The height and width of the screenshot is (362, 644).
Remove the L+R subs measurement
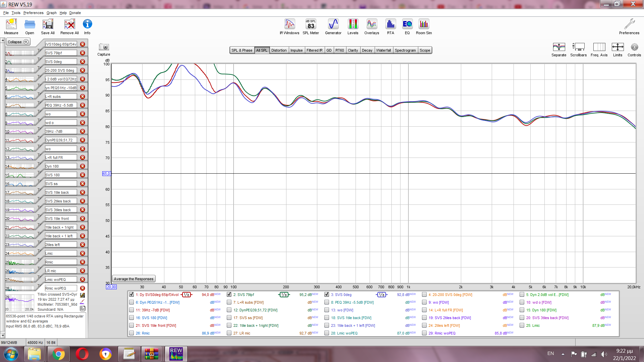click(83, 97)
